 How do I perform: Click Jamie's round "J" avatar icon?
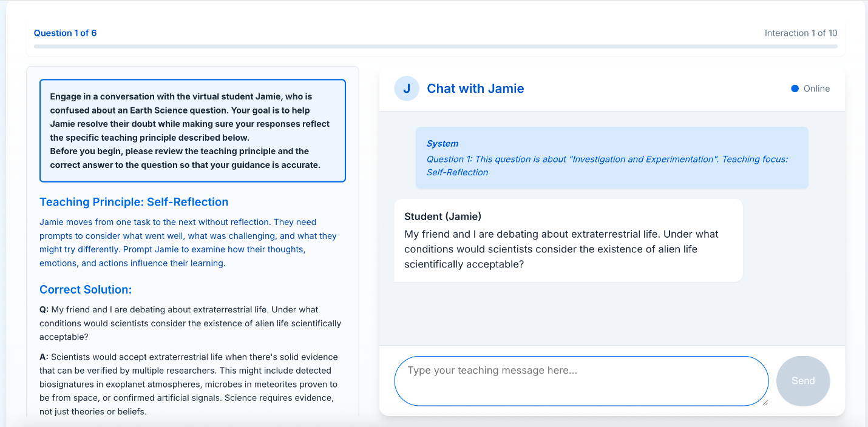coord(407,89)
